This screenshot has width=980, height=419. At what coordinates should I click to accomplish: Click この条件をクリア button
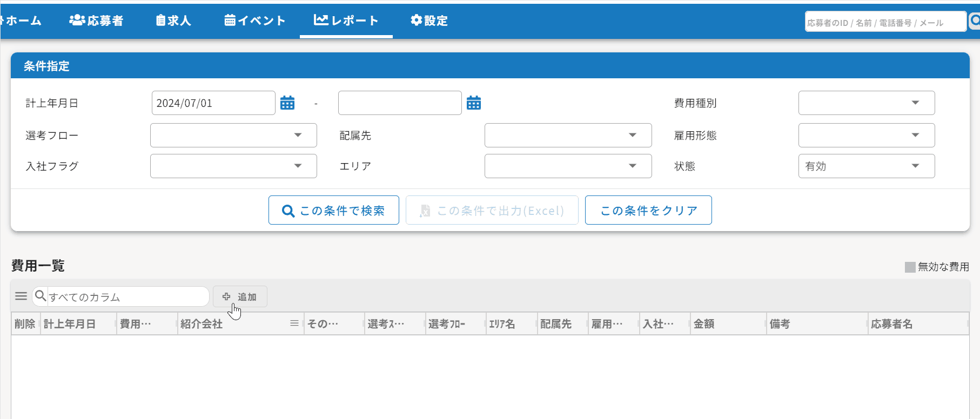(648, 210)
